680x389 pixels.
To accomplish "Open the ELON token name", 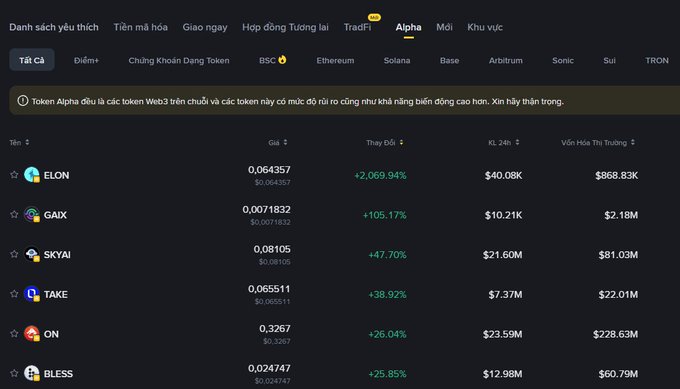I will pos(56,175).
